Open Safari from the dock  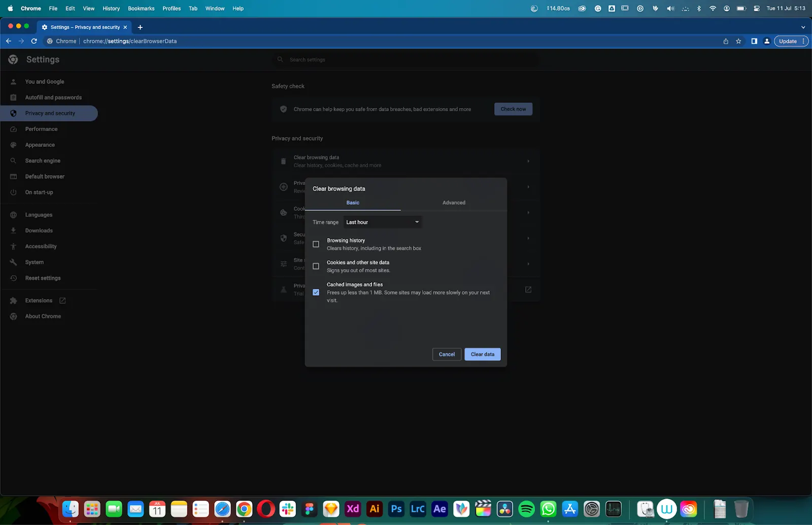[222, 509]
